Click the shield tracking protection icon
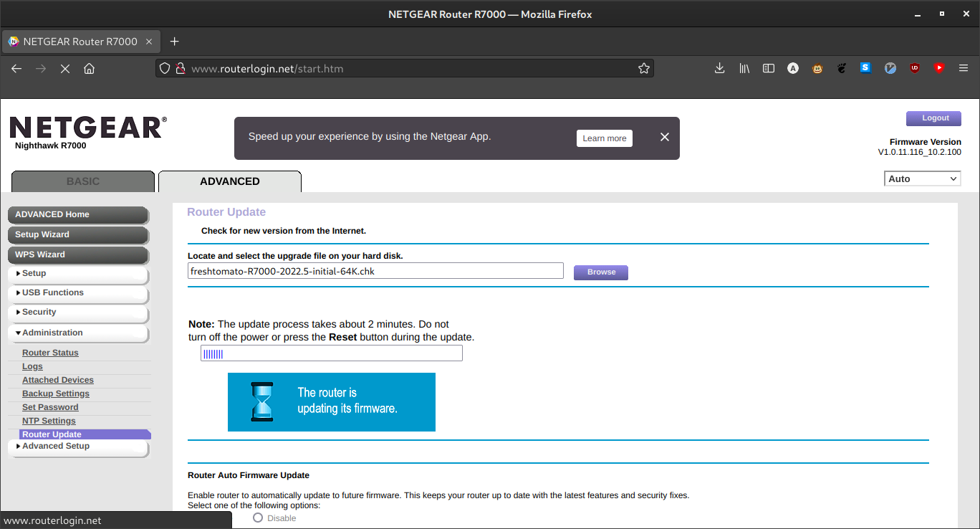The width and height of the screenshot is (980, 529). 165,68
